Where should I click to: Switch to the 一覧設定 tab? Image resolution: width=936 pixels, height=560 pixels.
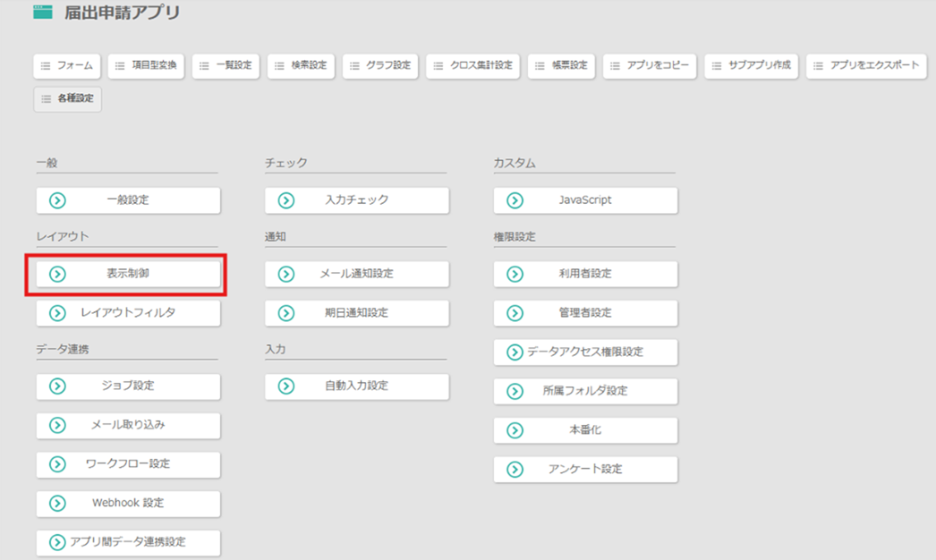pyautogui.click(x=225, y=66)
